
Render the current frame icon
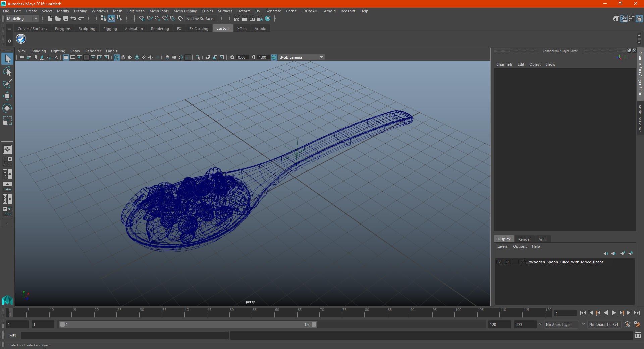245,19
